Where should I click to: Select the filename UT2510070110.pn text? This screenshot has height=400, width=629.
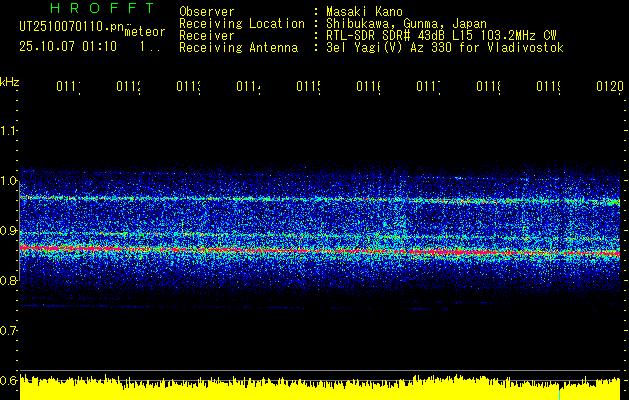72,26
